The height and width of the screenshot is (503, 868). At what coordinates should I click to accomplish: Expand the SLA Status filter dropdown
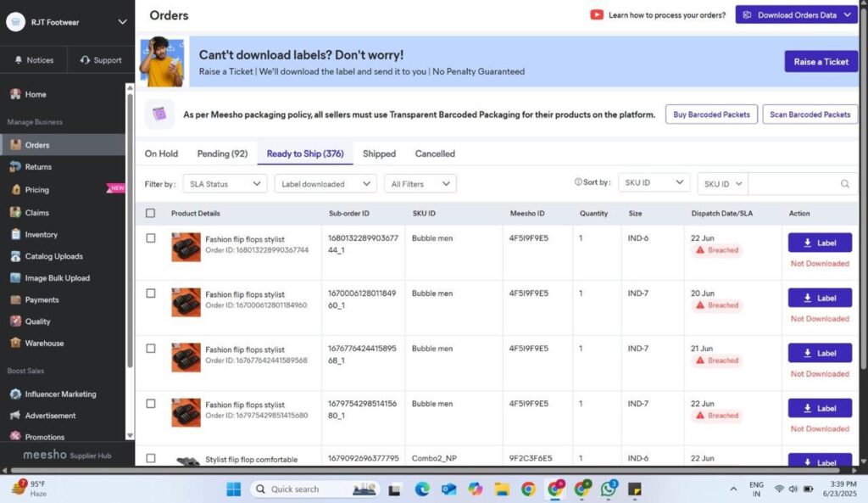tap(225, 184)
